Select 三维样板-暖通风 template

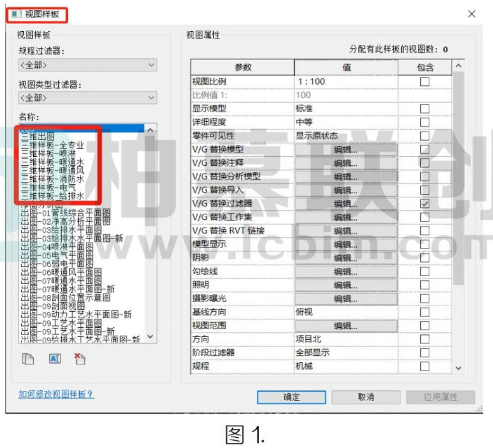click(x=52, y=171)
